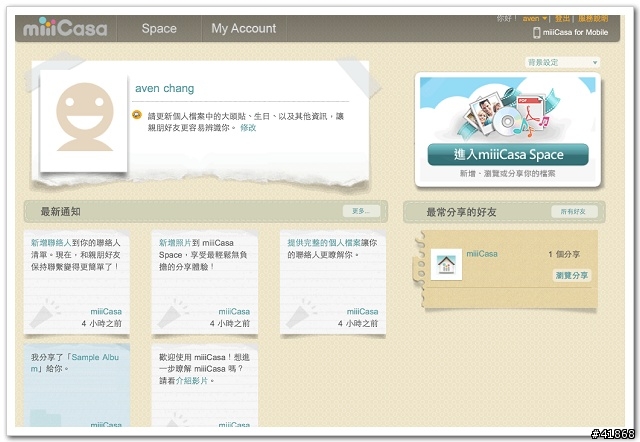The image size is (640, 442).
Task: Click the 所有好友 button
Action: click(x=573, y=211)
